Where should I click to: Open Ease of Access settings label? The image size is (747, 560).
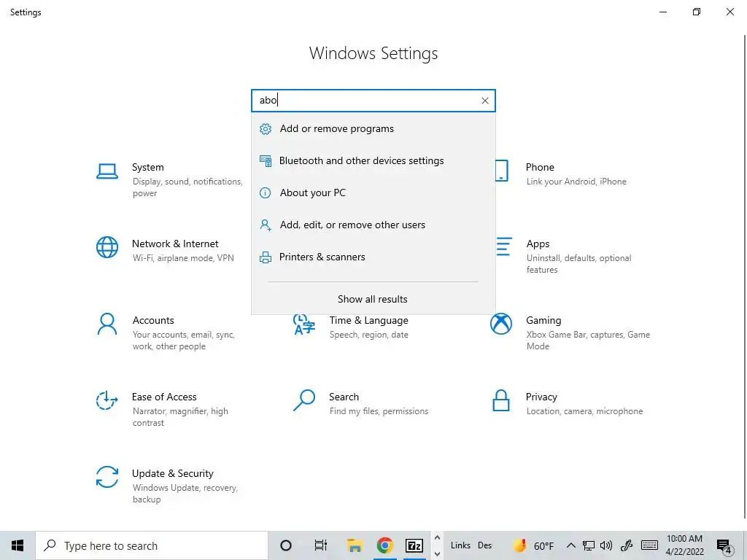164,397
